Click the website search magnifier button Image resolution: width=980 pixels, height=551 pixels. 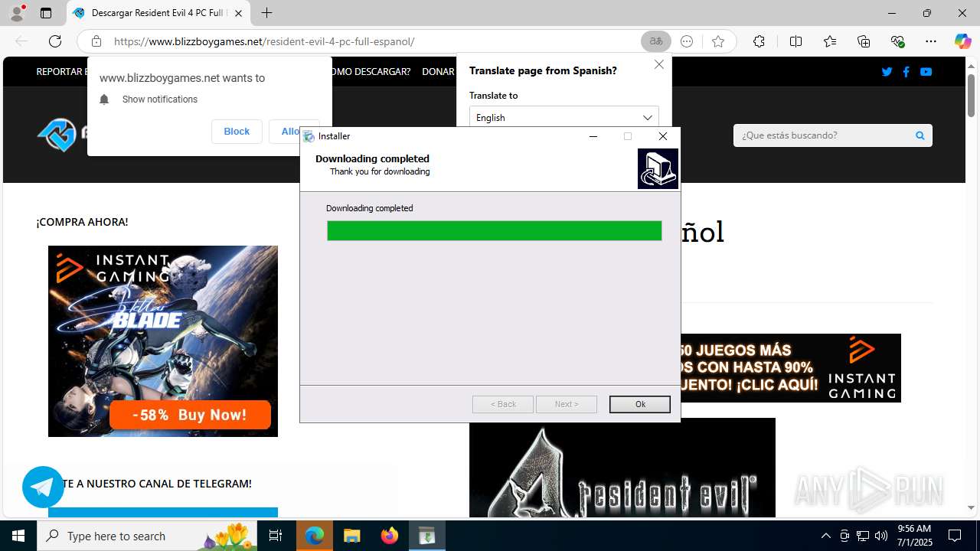[920, 135]
